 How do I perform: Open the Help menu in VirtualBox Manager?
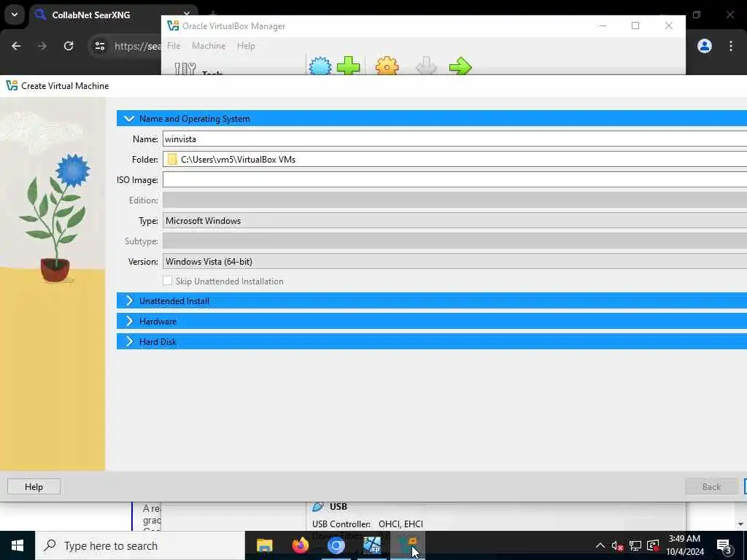tap(246, 46)
